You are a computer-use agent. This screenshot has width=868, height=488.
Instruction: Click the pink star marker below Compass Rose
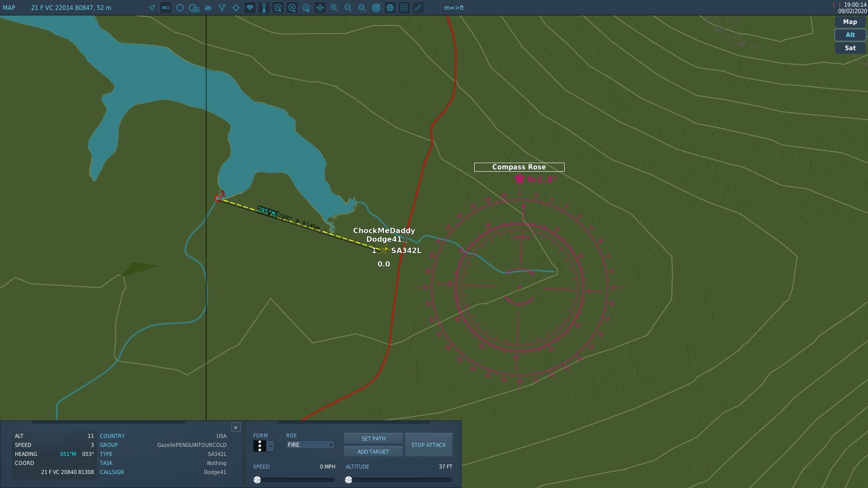(519, 179)
